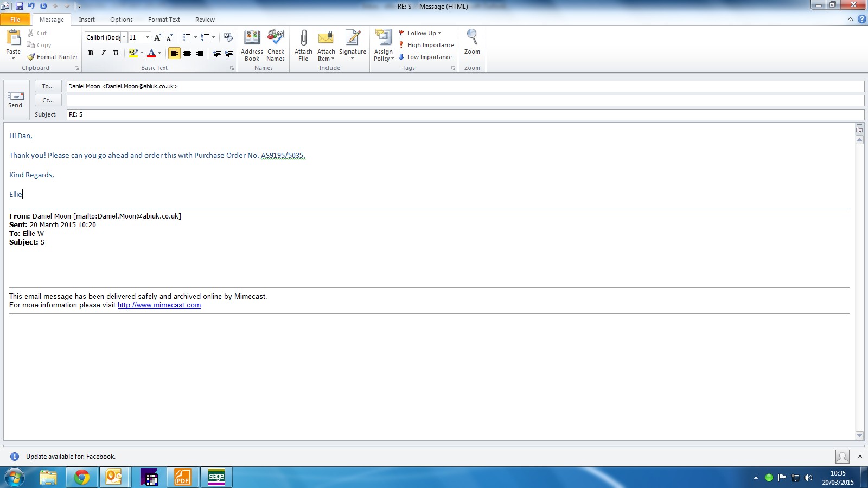Save the message from the quick access toolbar

(20, 6)
